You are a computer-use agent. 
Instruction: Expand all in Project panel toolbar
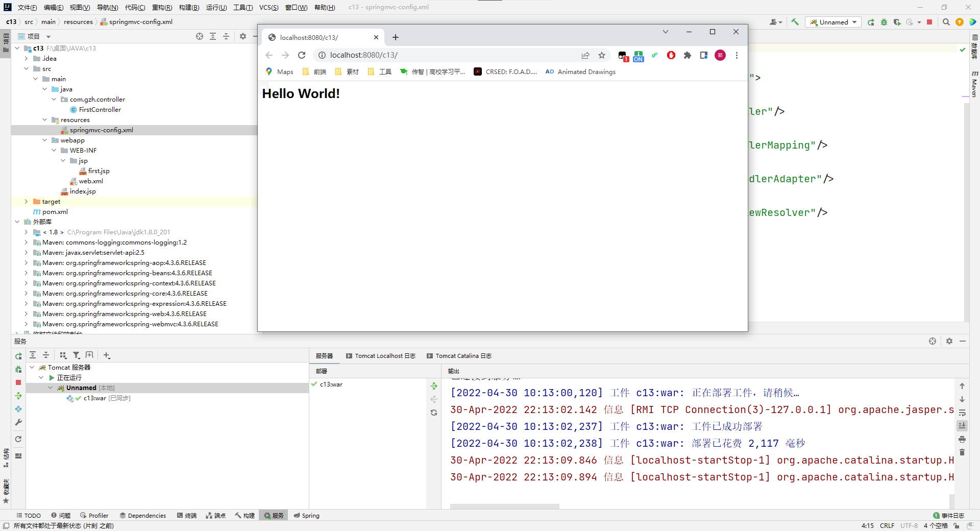click(x=213, y=36)
